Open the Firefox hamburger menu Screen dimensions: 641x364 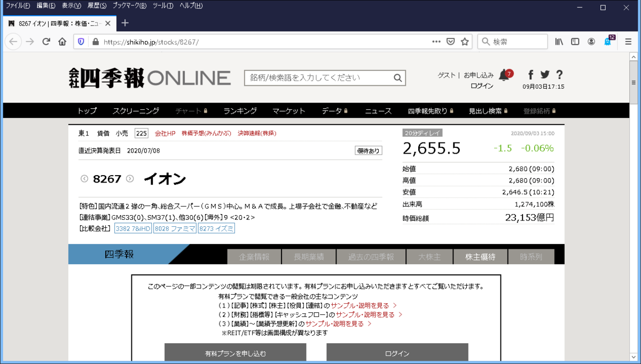[x=628, y=41]
